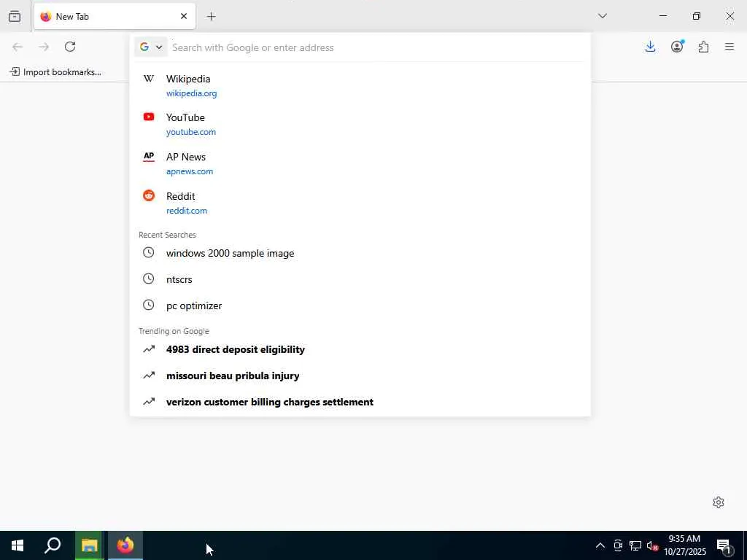This screenshot has width=747, height=560.
Task: Click Import bookmarks button
Action: click(55, 72)
